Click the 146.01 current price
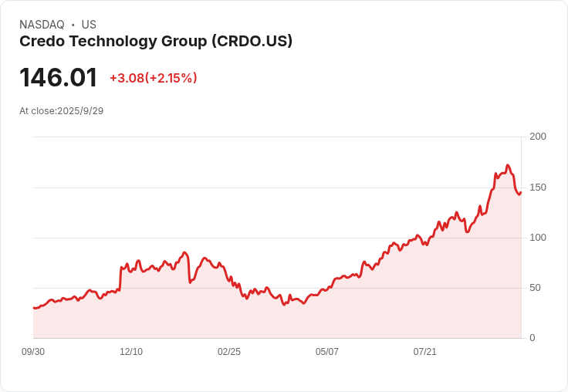Screen dimensions: 568x392 (59, 77)
